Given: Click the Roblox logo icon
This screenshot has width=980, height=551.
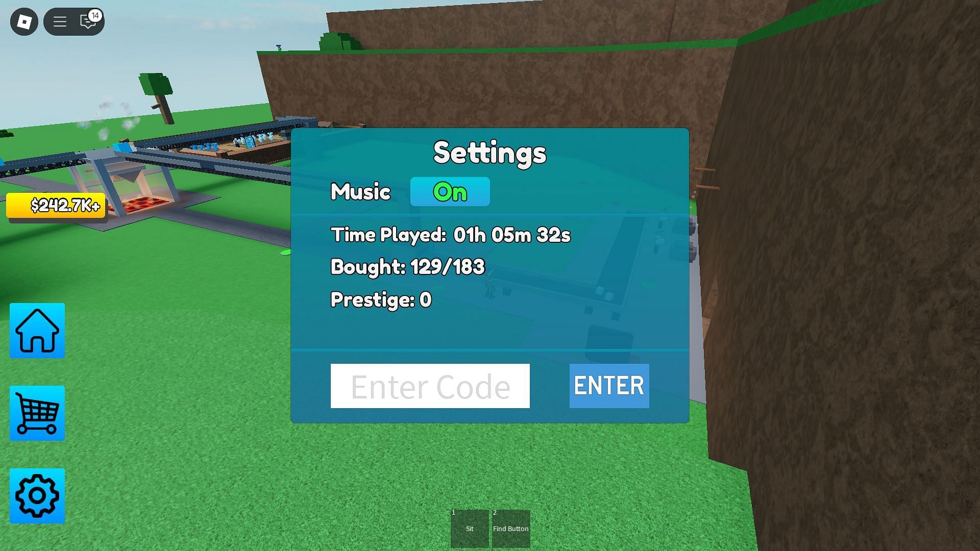Looking at the screenshot, I should (22, 21).
